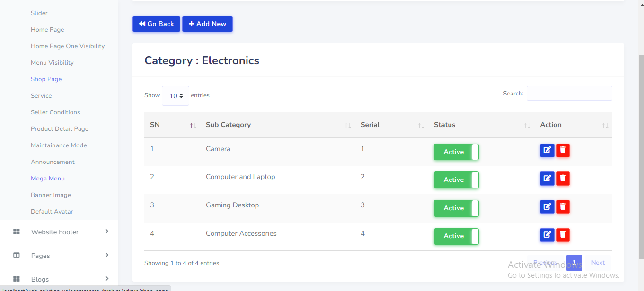Focus the Search input field
This screenshot has width=644, height=291.
pos(569,94)
